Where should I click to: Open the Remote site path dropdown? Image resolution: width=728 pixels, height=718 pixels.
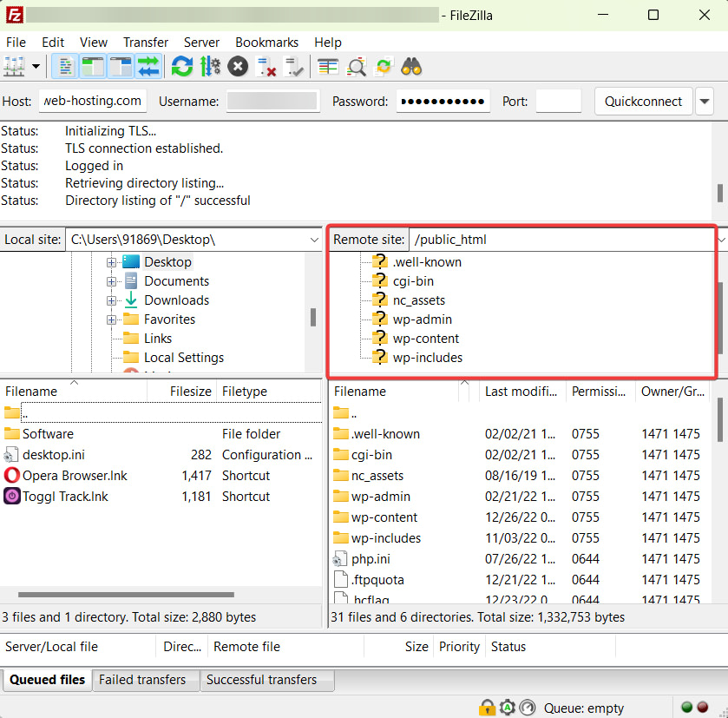[720, 239]
